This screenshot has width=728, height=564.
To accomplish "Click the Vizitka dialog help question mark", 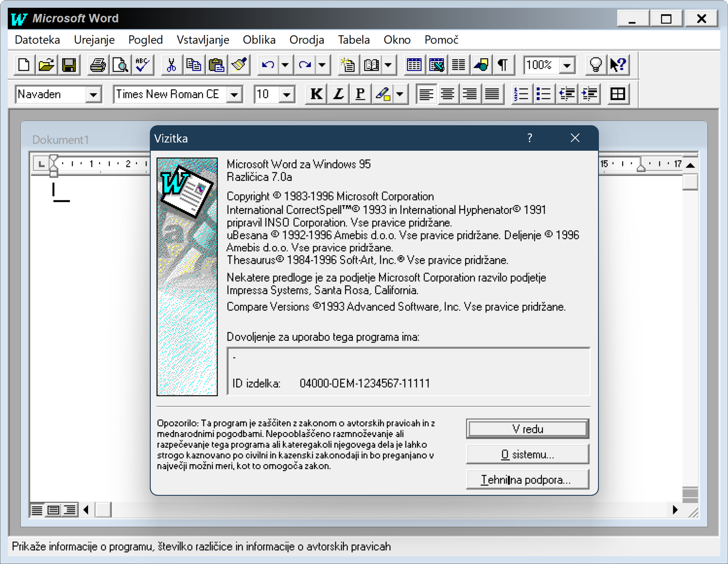I will tap(530, 138).
